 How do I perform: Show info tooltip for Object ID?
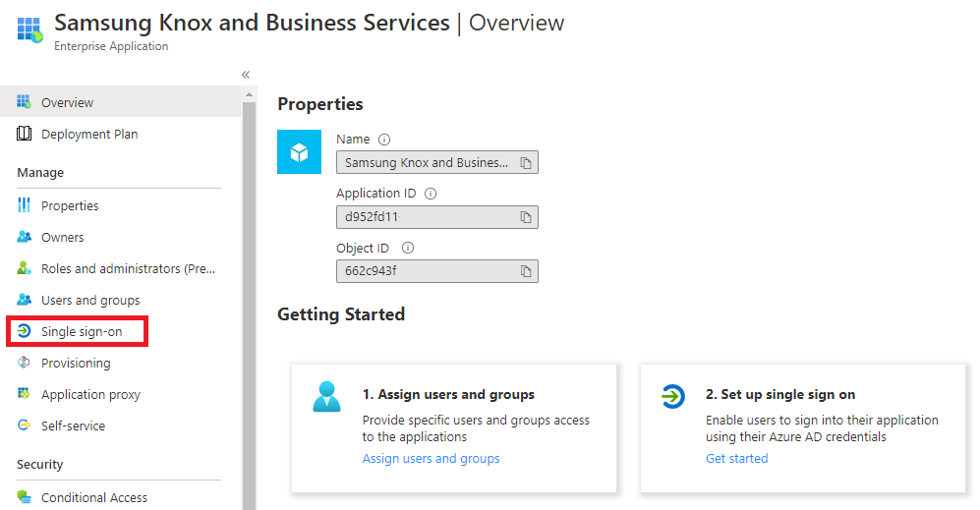[408, 248]
